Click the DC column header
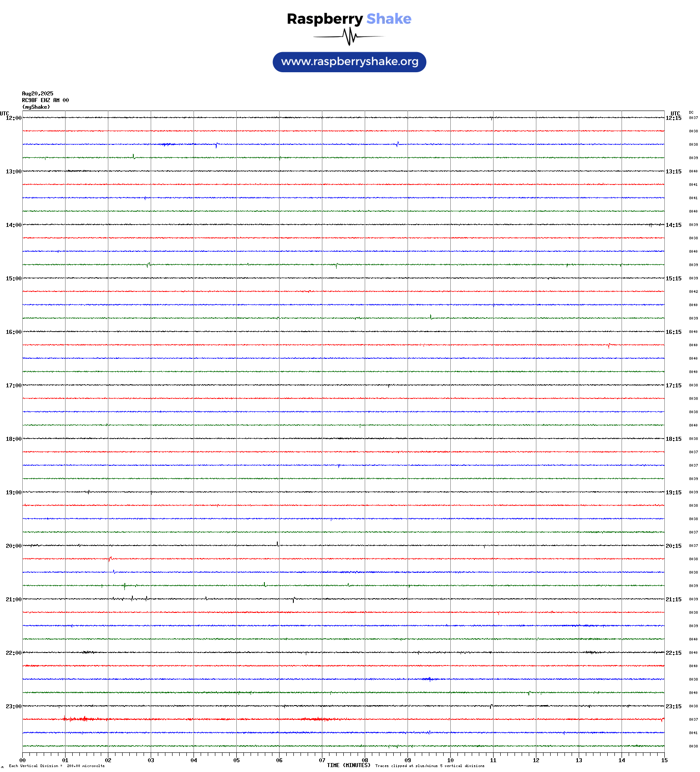 (x=691, y=113)
